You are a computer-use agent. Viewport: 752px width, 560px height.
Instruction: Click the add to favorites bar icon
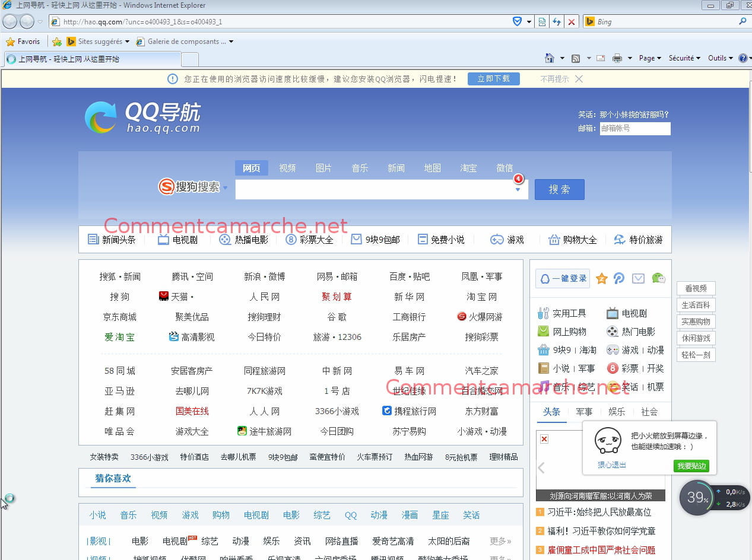tap(57, 42)
